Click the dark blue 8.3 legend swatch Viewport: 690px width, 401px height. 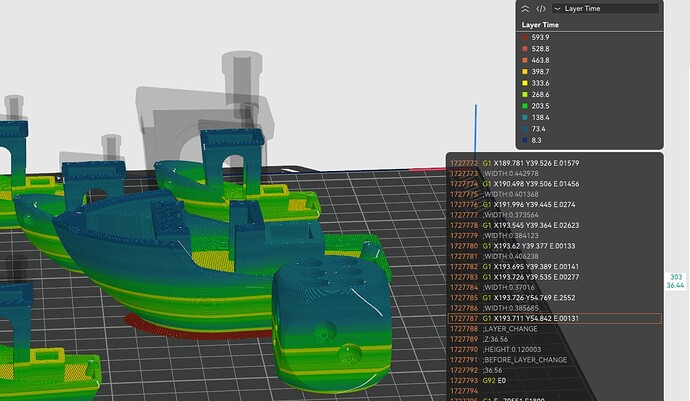pos(525,140)
